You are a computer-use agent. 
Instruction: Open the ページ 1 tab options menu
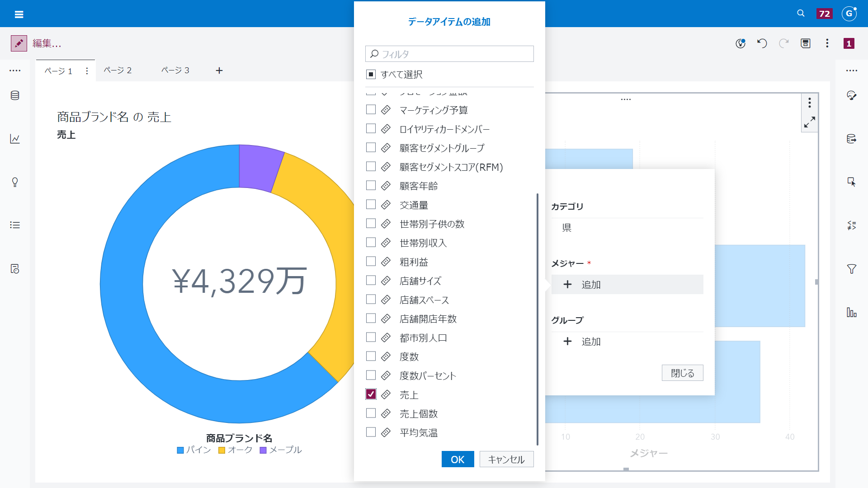coord(87,71)
